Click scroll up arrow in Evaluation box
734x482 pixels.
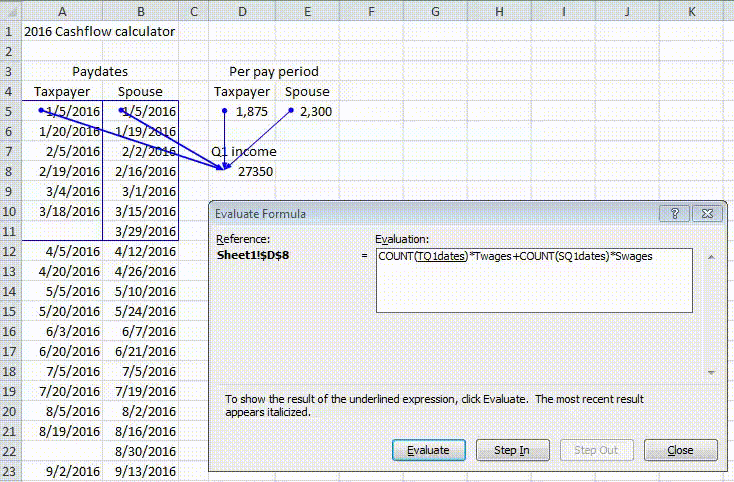tap(711, 257)
